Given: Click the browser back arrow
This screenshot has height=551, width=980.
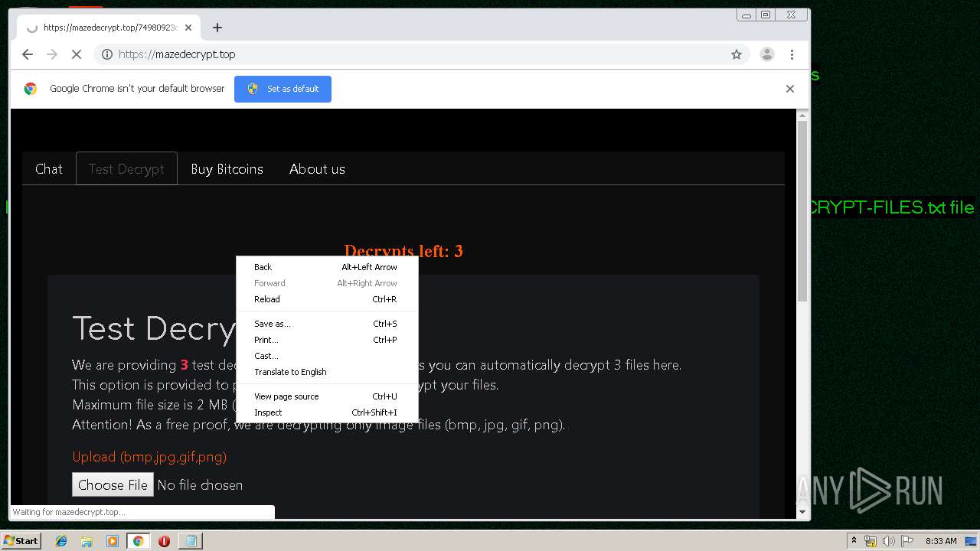Looking at the screenshot, I should point(28,54).
